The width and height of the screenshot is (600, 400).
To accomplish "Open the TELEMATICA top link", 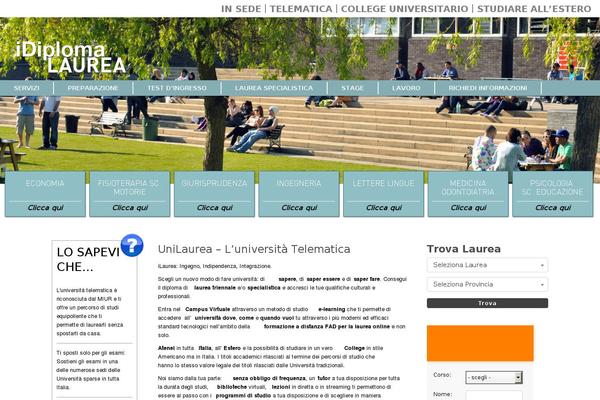I will point(301,9).
